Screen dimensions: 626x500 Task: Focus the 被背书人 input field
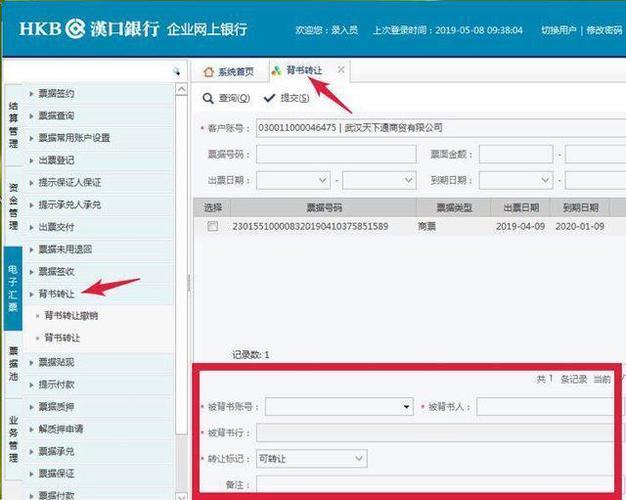[x=545, y=407]
